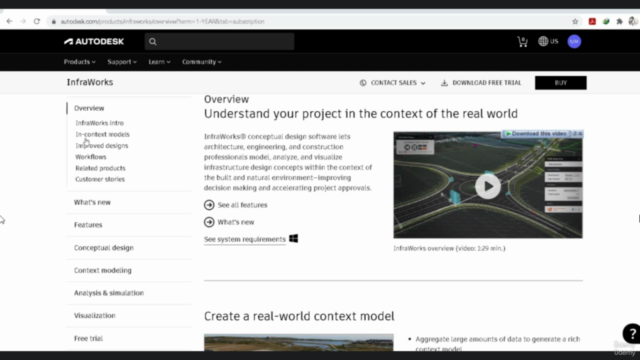Open Conceptual design in sidebar

tap(104, 248)
